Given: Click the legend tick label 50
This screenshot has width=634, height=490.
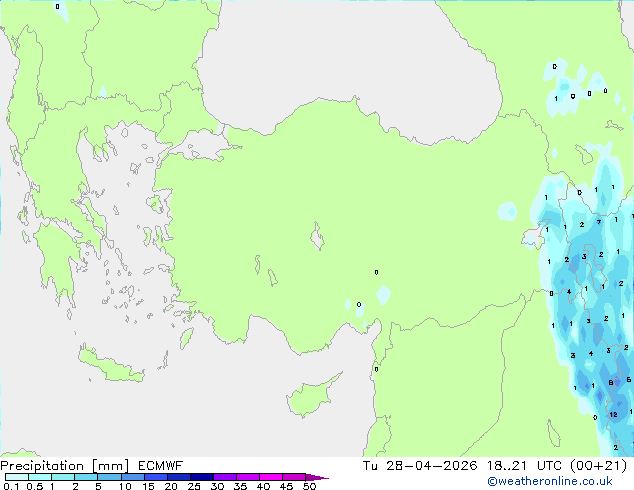Looking at the screenshot, I should tap(309, 486).
